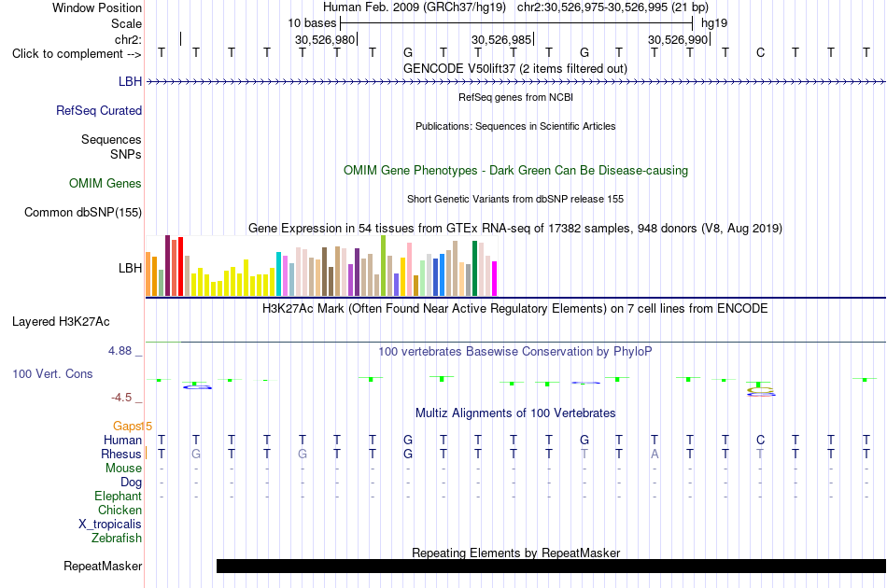887x588 pixels.
Task: Select the Mouse species row label
Action: (123, 469)
